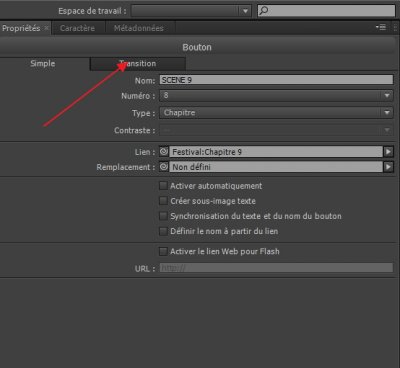Toggle Synchronisation du texte et du nom checkbox
The height and width of the screenshot is (368, 400).
pos(163,216)
